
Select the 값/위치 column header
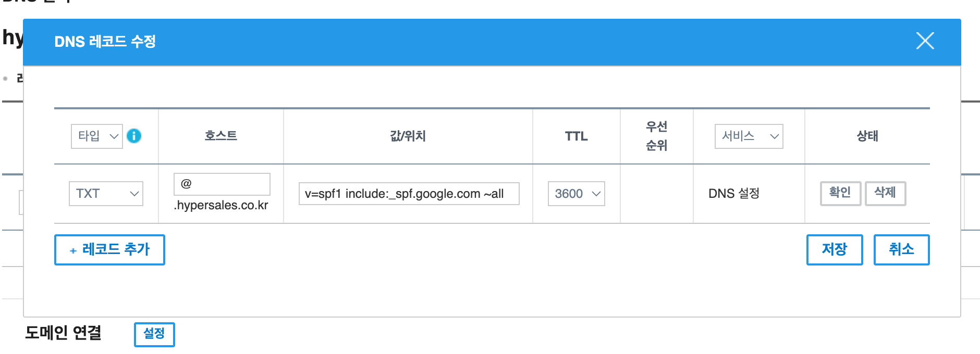click(x=408, y=136)
